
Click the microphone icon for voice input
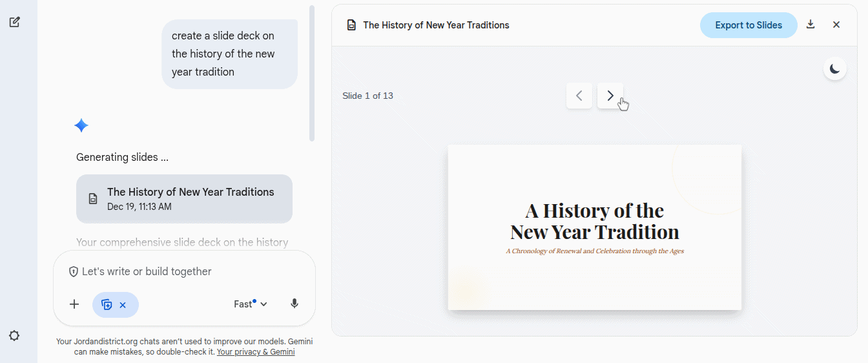tap(294, 304)
